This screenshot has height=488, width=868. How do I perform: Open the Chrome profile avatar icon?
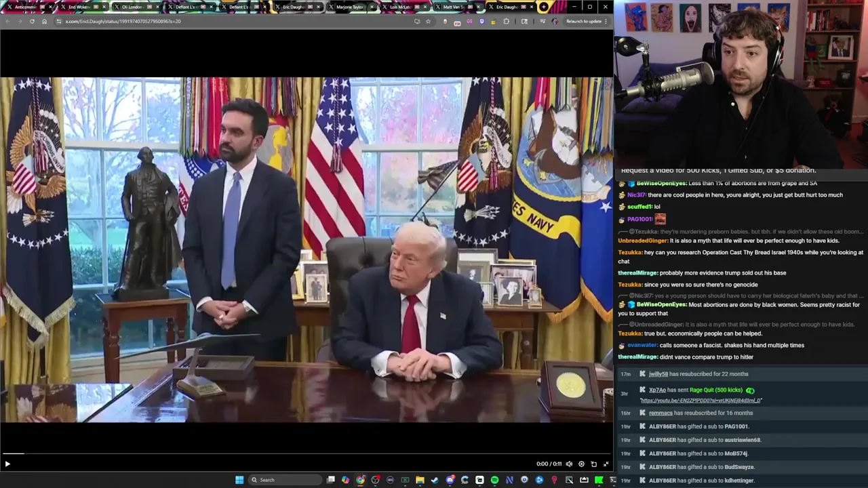pos(555,21)
